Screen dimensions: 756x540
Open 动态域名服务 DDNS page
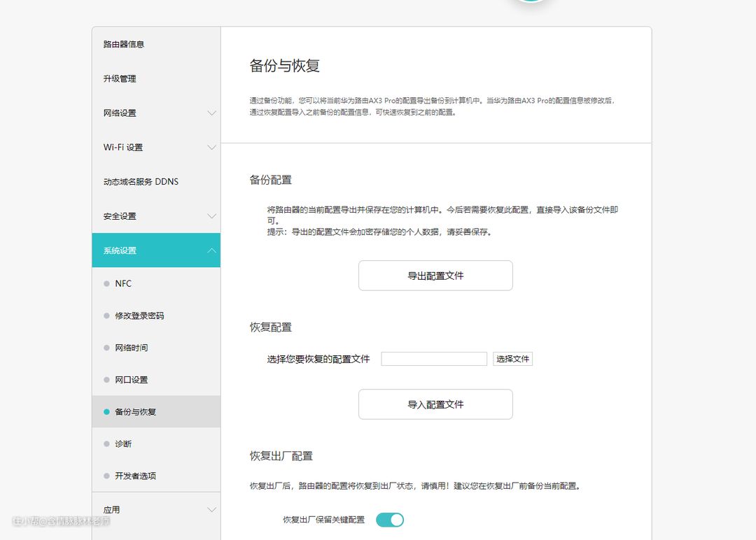[x=141, y=182]
